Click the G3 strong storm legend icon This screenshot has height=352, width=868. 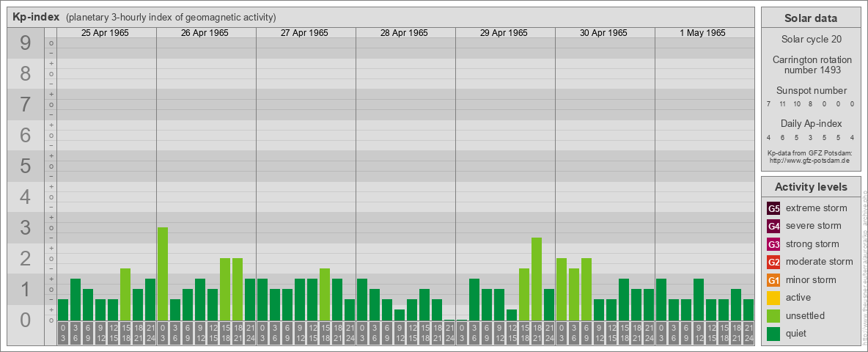coord(773,244)
